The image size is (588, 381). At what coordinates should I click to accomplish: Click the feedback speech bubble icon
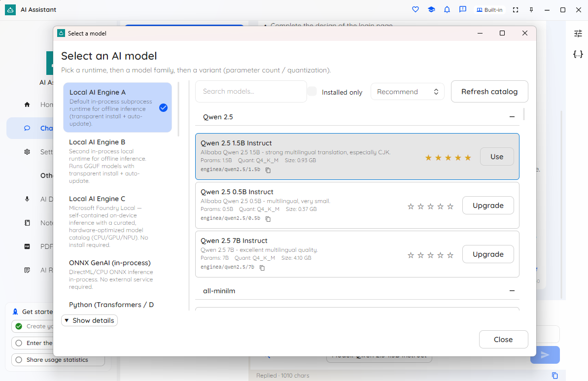point(463,9)
